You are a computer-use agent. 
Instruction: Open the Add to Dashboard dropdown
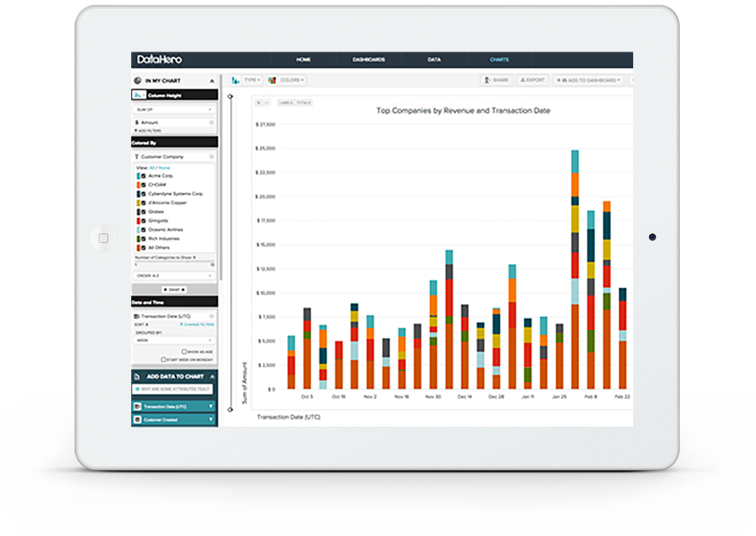589,80
